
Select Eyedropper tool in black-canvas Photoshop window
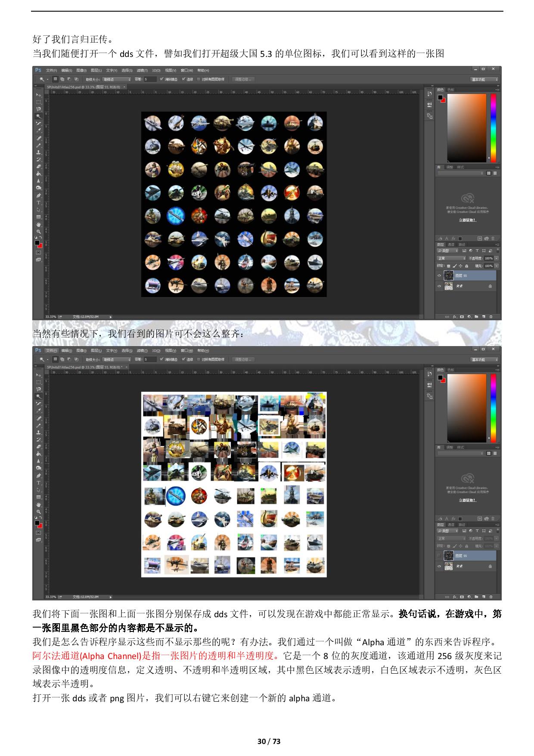pos(38,130)
